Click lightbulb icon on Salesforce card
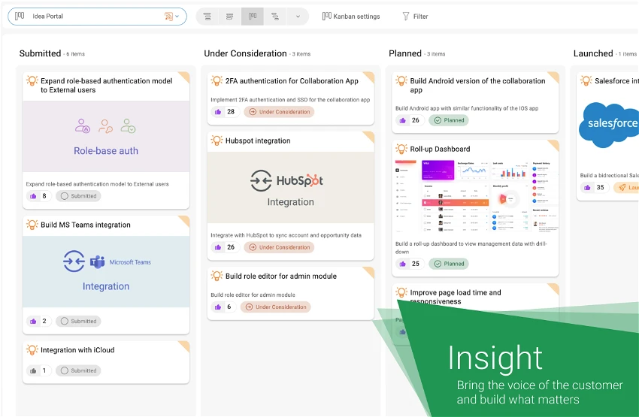 (x=586, y=80)
